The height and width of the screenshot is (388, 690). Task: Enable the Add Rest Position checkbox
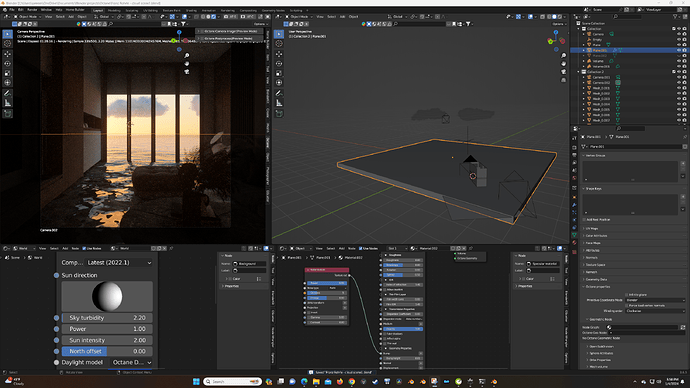click(x=584, y=220)
